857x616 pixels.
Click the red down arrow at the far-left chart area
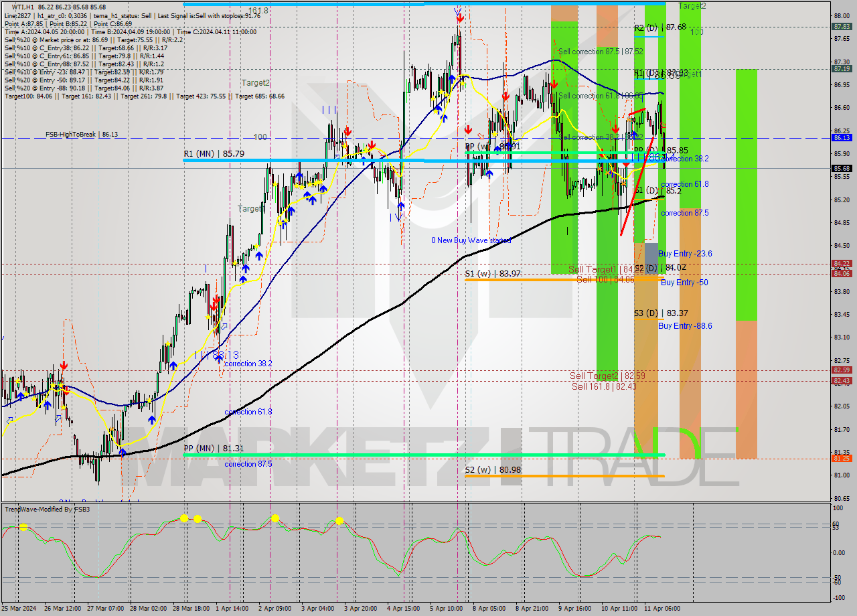pos(64,366)
